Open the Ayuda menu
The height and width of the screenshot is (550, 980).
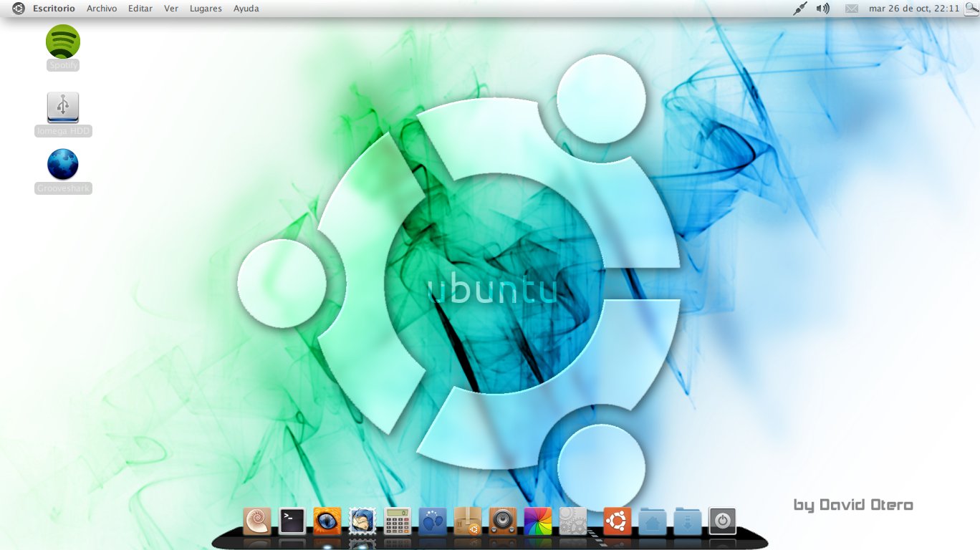(x=246, y=9)
